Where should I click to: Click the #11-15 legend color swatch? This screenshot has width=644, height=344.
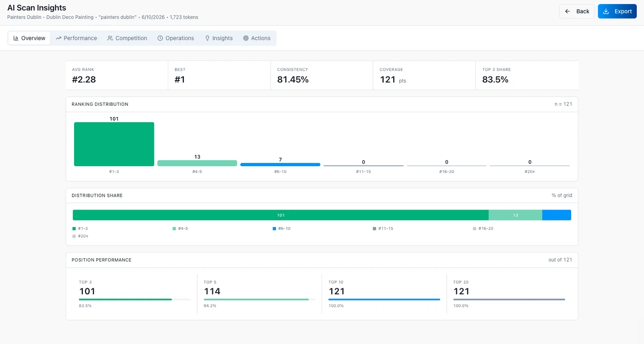coord(374,229)
